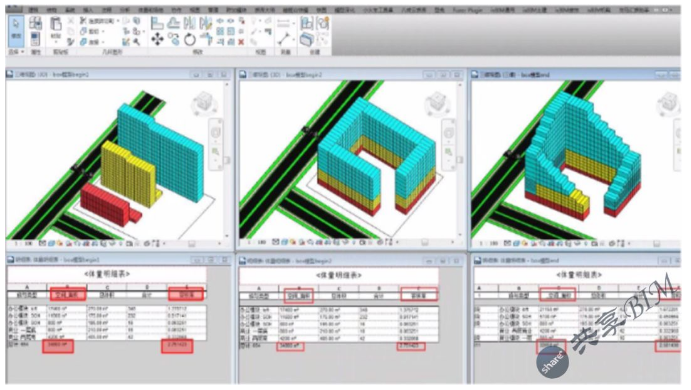Click ViewCube in the end model 3D view

coord(669,103)
